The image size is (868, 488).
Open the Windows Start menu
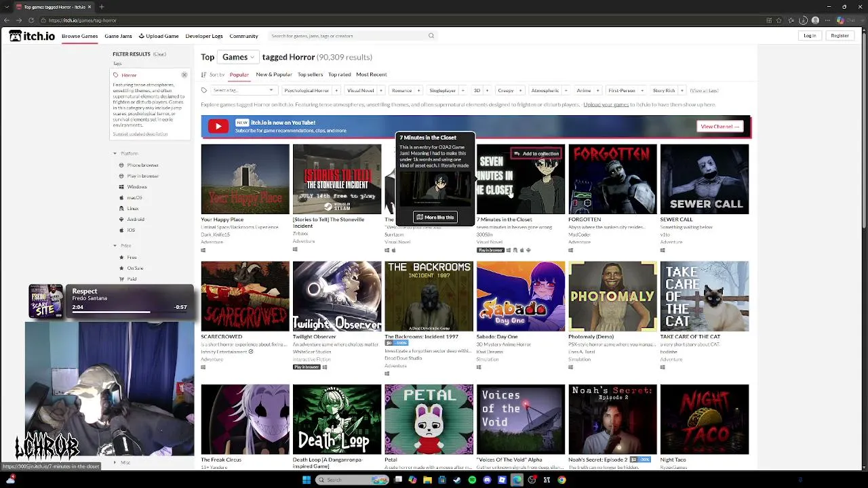[x=307, y=480]
